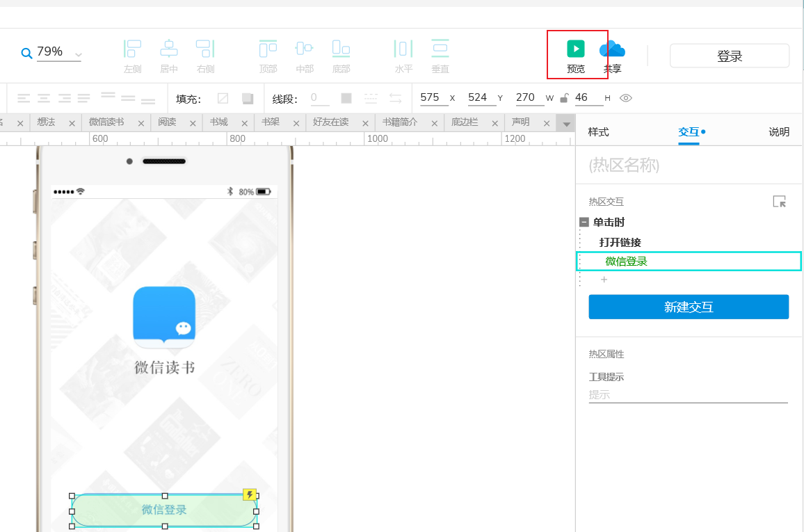Click the 提示 tooltip input field
804x532 pixels.
[688, 395]
